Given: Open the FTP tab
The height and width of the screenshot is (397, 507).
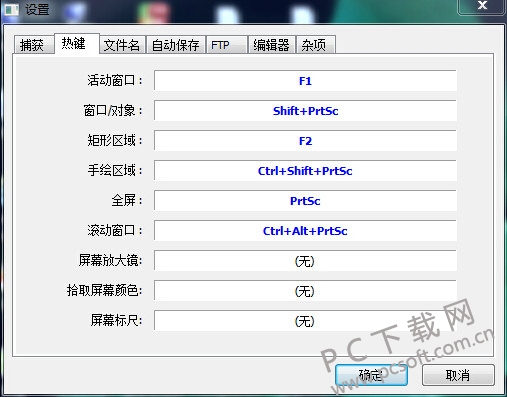Looking at the screenshot, I should (x=227, y=45).
